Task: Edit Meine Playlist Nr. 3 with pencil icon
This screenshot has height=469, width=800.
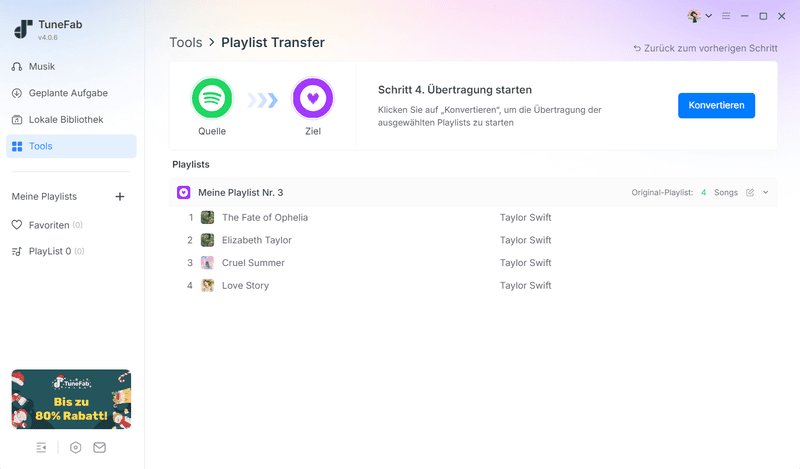Action: pos(750,192)
